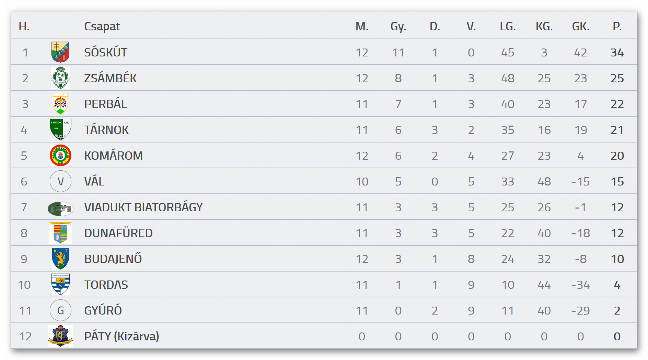Open the round Komárom club emblem
This screenshot has width=648, height=360.
pos(60,155)
